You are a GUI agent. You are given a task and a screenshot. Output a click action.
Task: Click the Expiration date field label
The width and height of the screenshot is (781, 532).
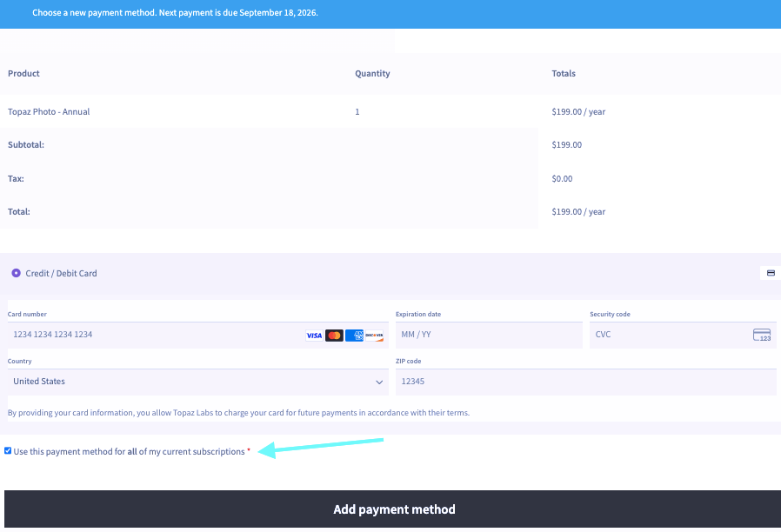click(417, 314)
